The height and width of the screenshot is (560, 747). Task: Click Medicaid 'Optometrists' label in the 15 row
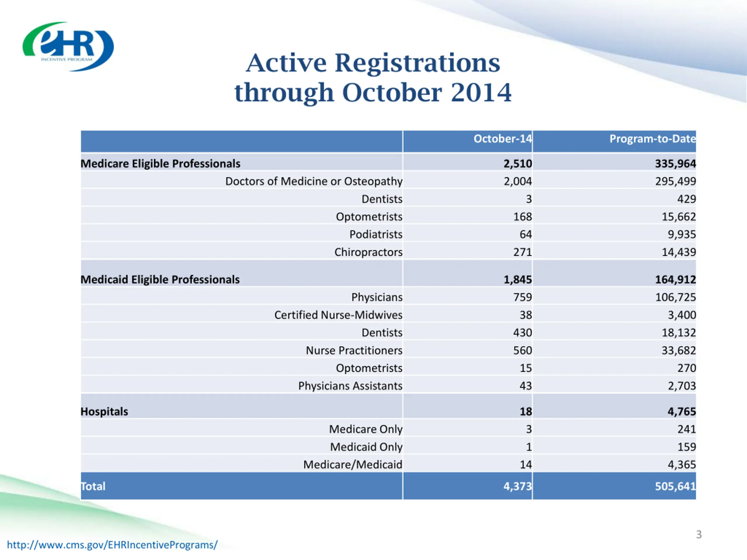[x=369, y=368]
